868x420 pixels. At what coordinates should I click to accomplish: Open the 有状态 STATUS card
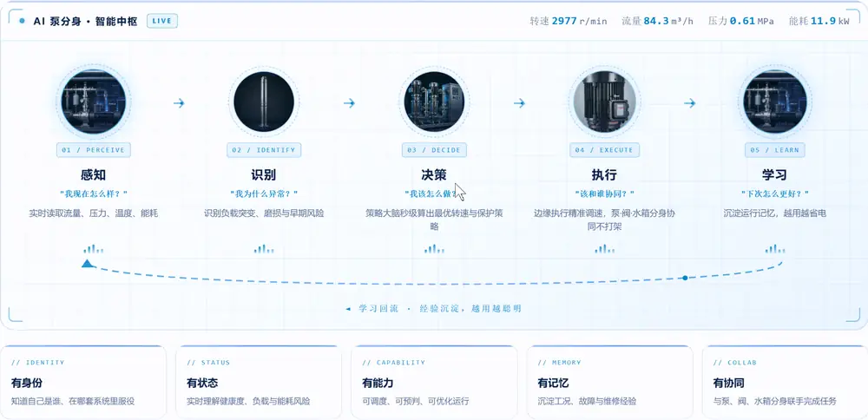click(x=259, y=382)
